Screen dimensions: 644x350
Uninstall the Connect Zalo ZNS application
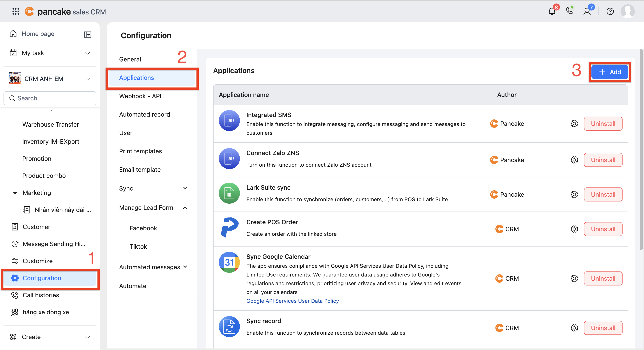pos(603,160)
